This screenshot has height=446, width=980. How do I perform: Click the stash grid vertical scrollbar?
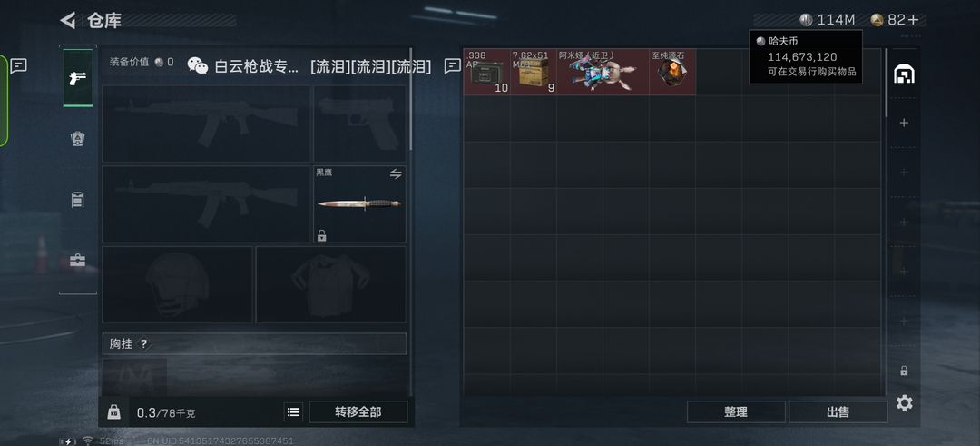(886, 82)
